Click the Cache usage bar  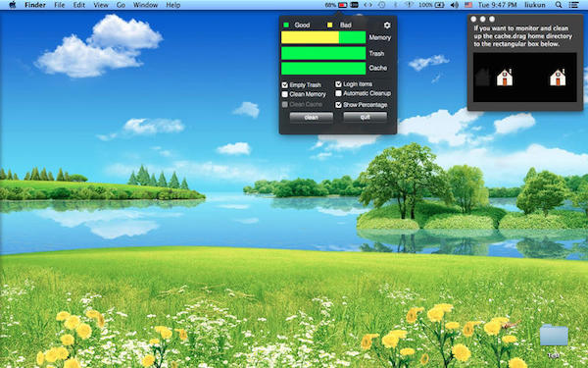(x=323, y=69)
